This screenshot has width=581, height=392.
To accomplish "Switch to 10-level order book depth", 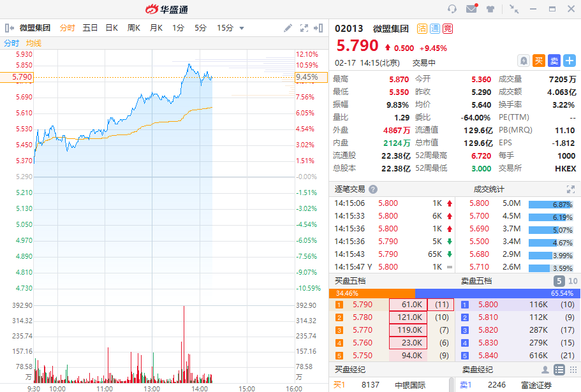I will coord(573,281).
